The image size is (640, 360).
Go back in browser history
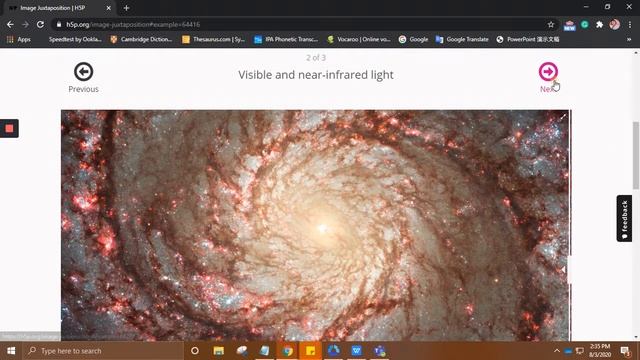pyautogui.click(x=10, y=24)
